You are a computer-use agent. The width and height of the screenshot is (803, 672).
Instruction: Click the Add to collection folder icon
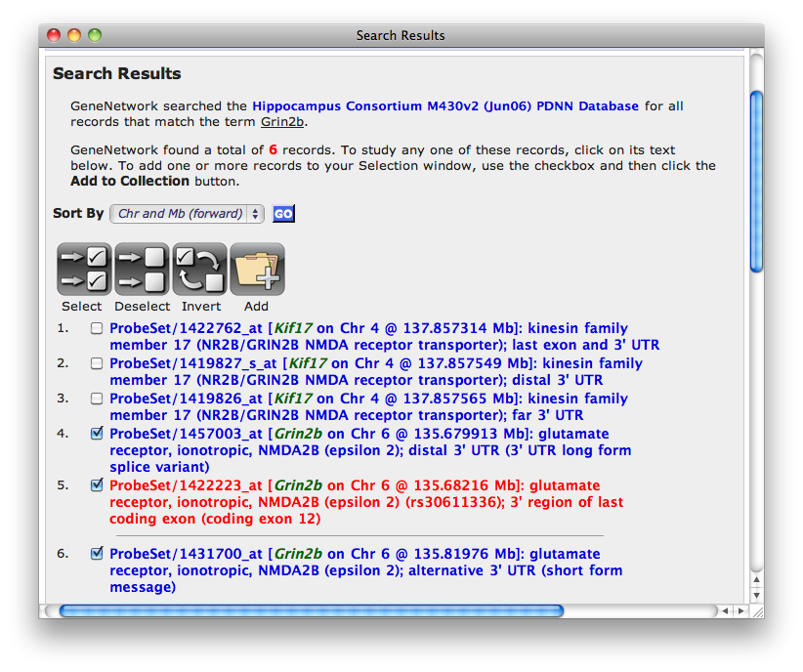tap(257, 270)
